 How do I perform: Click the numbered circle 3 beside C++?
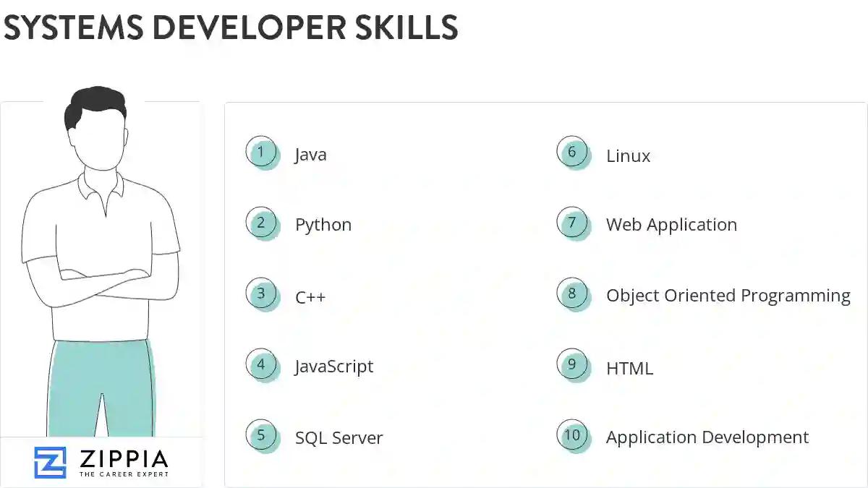pos(262,294)
